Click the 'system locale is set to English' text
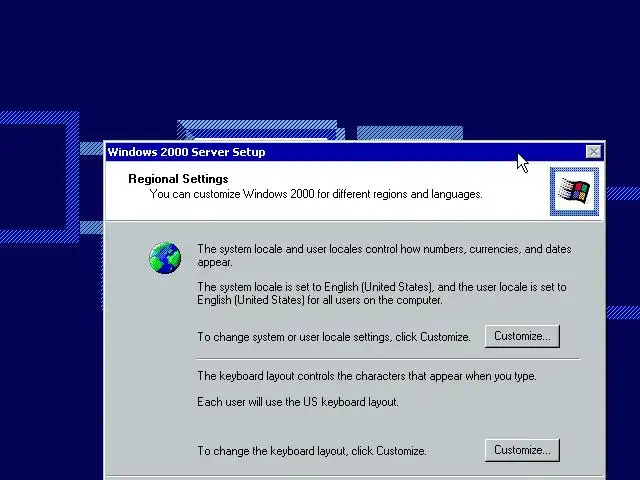640x480 pixels. 382,293
